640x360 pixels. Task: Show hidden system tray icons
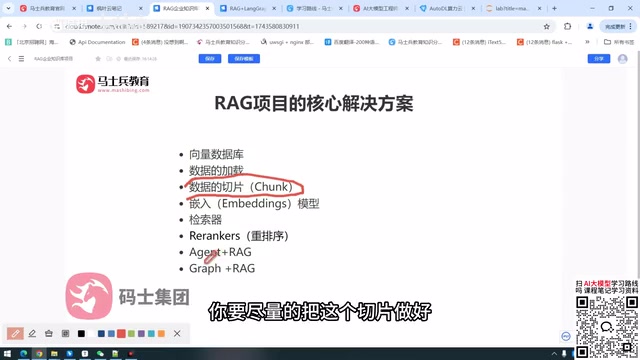[554, 354]
